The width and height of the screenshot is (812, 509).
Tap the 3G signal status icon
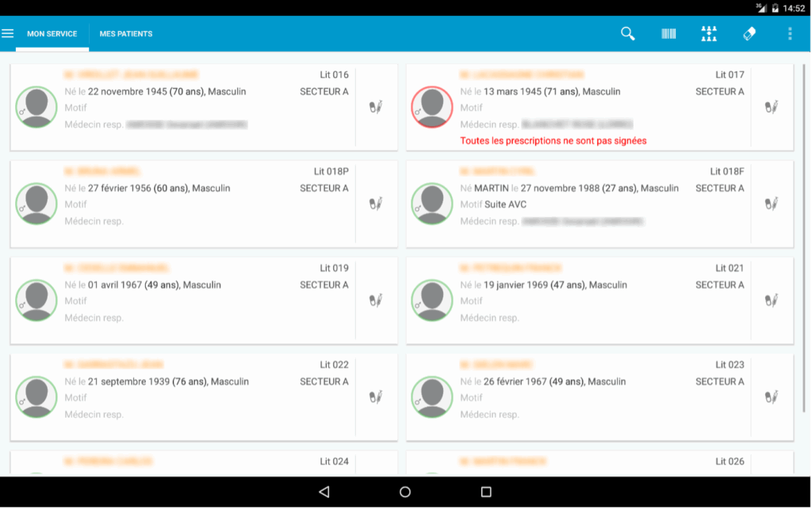coord(760,7)
